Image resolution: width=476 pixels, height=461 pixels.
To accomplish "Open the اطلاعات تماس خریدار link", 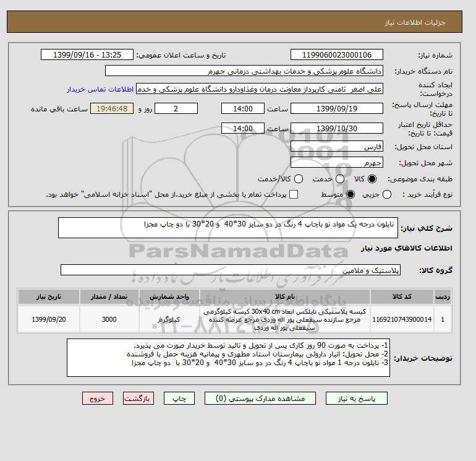I will (100, 89).
